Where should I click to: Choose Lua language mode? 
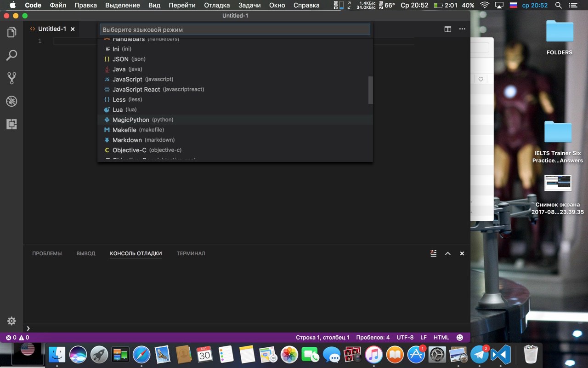(235, 109)
